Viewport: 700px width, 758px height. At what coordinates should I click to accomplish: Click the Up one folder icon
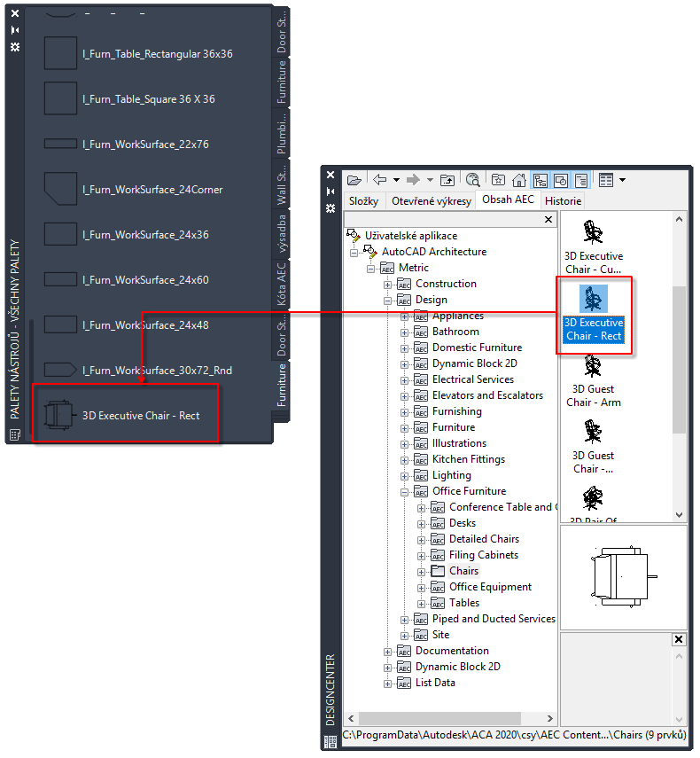(x=447, y=180)
